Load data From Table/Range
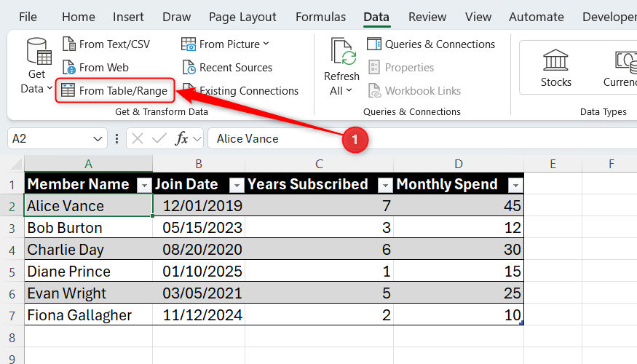The width and height of the screenshot is (637, 364). pos(115,90)
